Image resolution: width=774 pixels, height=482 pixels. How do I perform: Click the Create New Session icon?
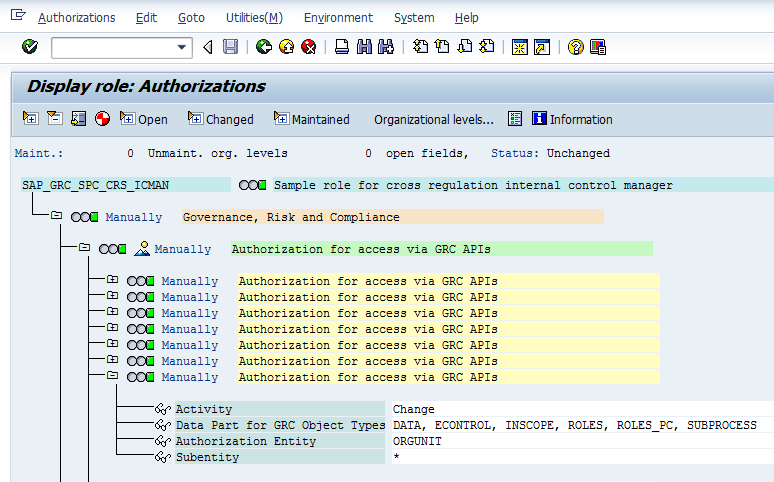click(x=519, y=47)
